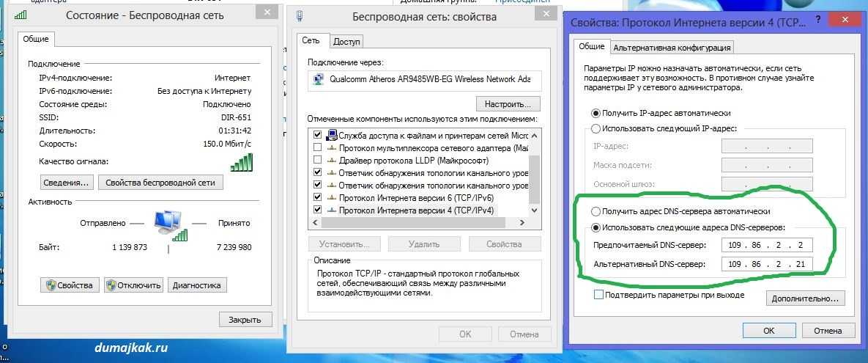Choose "Использовать следующий IP-адрес" radio button
Viewport: 868px width, 363px height.
pos(596,128)
